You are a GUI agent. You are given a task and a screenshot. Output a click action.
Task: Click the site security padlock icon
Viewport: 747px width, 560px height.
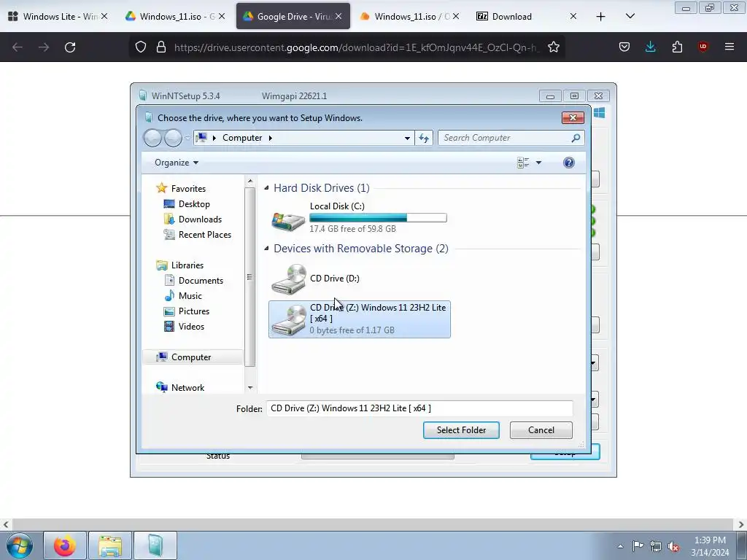(x=161, y=47)
